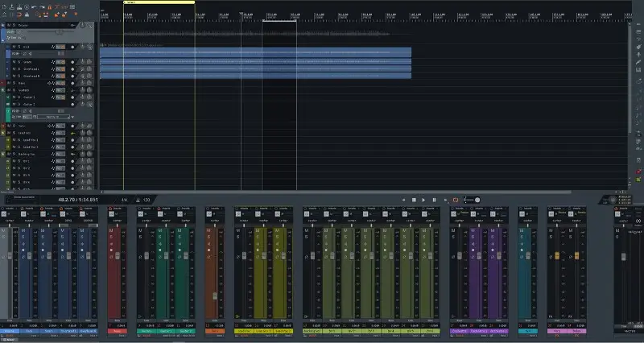
Task: Select the Bass channel name label in mixer
Action: pos(118,331)
